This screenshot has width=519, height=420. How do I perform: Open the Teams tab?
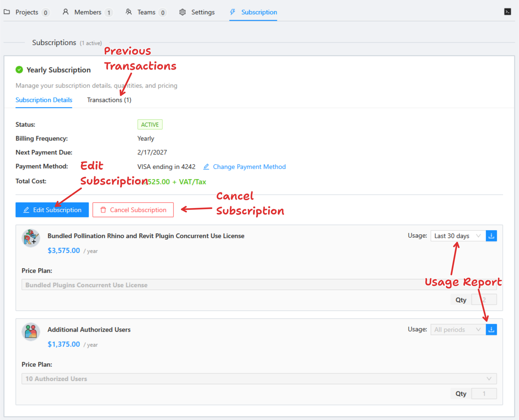point(146,12)
